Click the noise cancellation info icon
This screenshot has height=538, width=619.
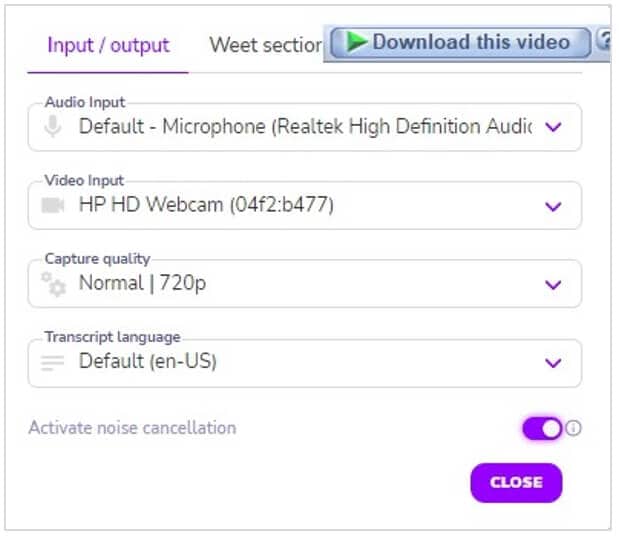click(x=573, y=428)
